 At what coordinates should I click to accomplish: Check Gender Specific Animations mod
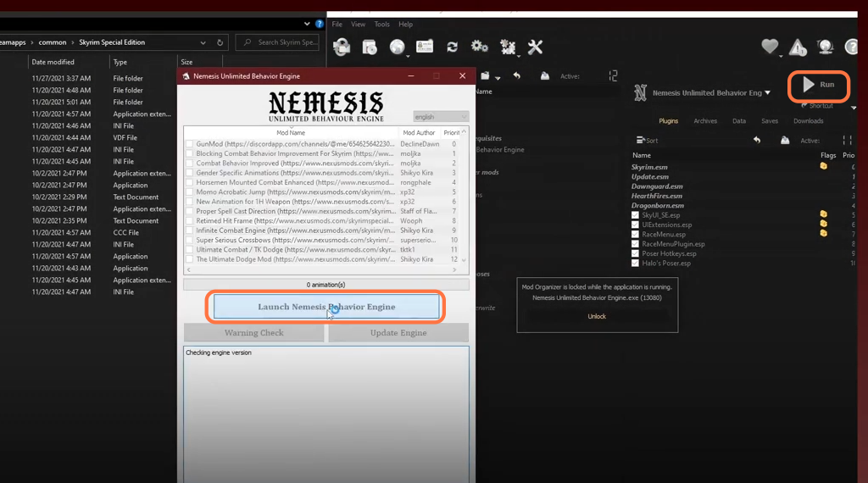[189, 173]
